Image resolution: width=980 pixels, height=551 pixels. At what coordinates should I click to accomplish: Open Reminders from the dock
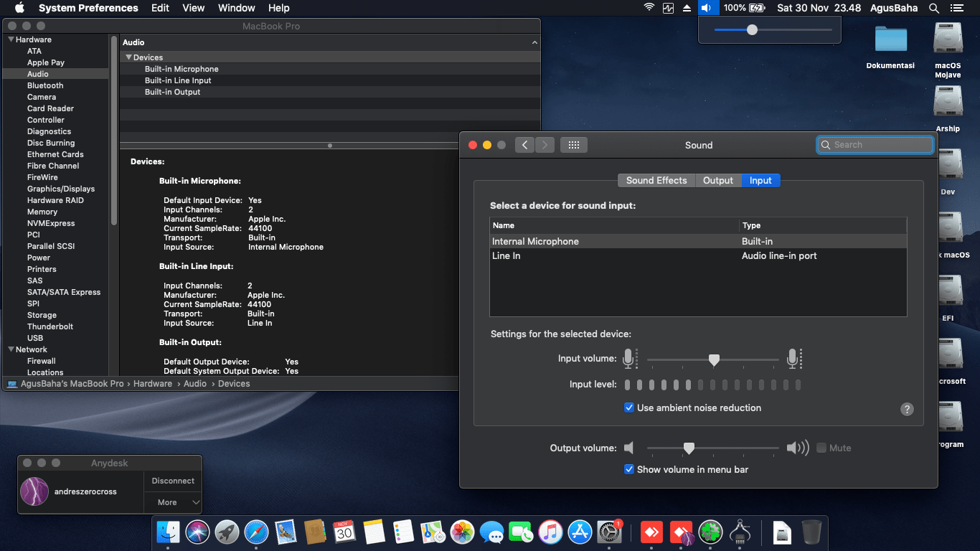403,532
